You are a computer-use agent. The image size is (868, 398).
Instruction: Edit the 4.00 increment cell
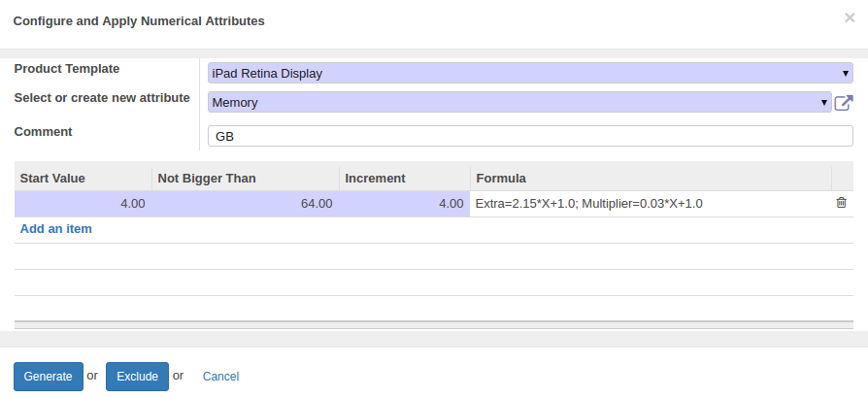click(405, 204)
